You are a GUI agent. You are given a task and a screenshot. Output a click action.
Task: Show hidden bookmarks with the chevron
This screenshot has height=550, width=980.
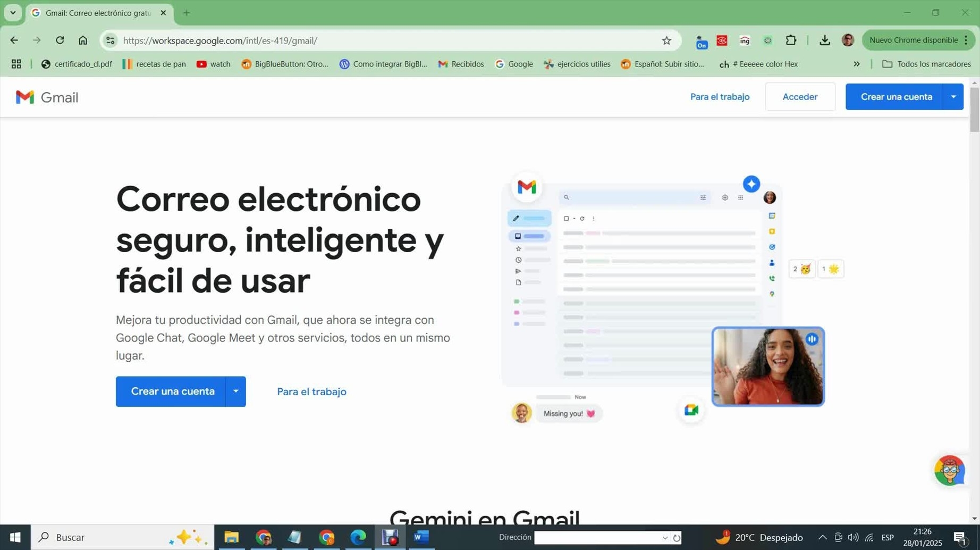tap(856, 64)
